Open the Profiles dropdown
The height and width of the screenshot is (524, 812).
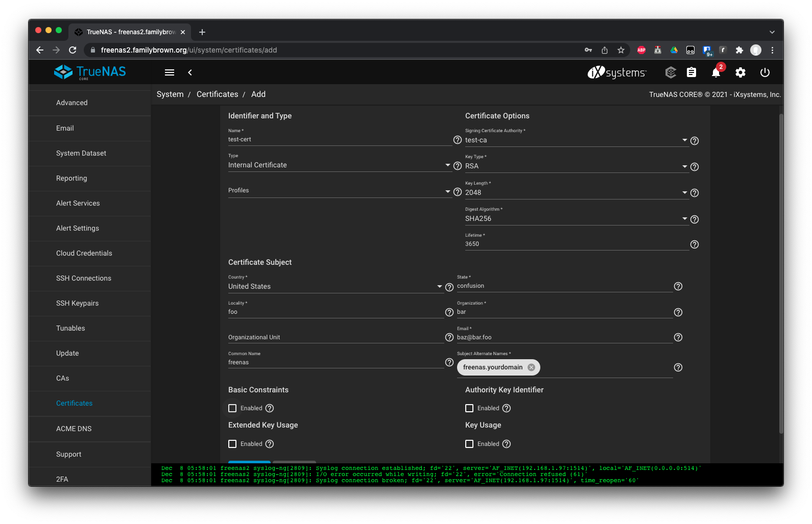click(340, 191)
